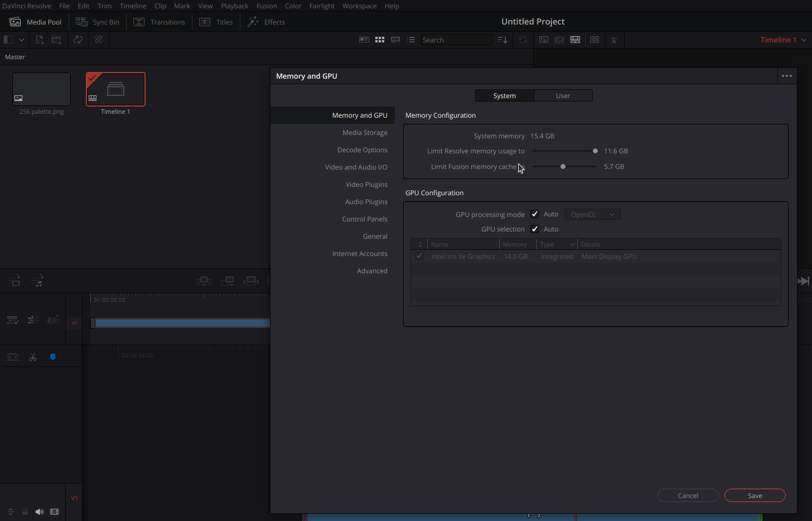
Task: Click the blue marker icon
Action: pos(53,357)
